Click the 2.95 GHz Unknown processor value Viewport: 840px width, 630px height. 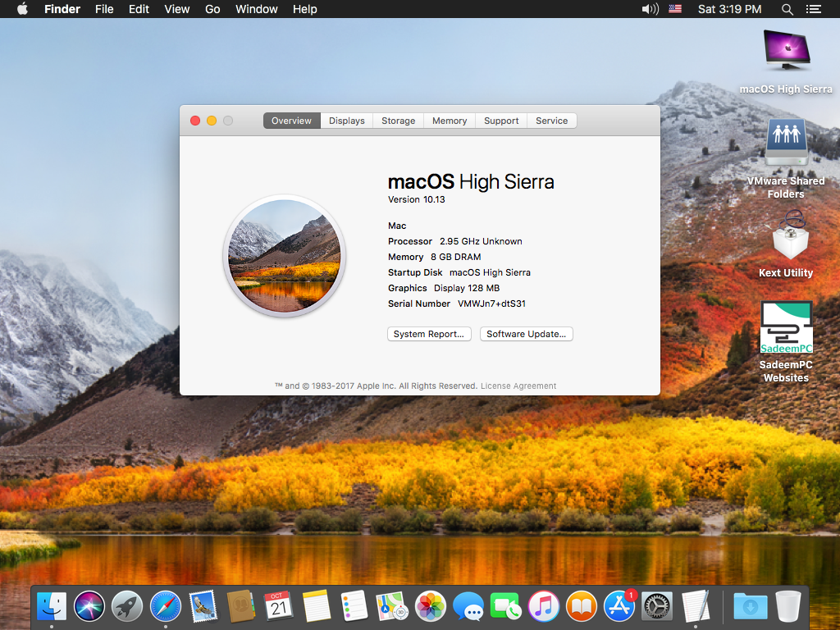coord(481,241)
